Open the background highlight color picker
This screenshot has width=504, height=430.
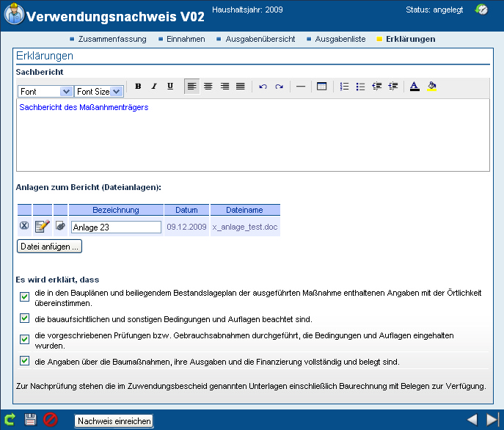[x=431, y=86]
